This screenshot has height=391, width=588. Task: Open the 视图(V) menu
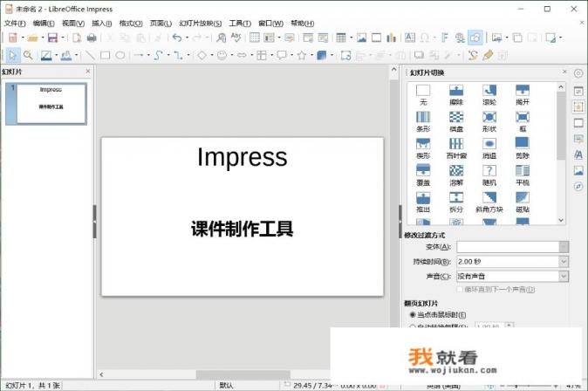[x=73, y=24]
